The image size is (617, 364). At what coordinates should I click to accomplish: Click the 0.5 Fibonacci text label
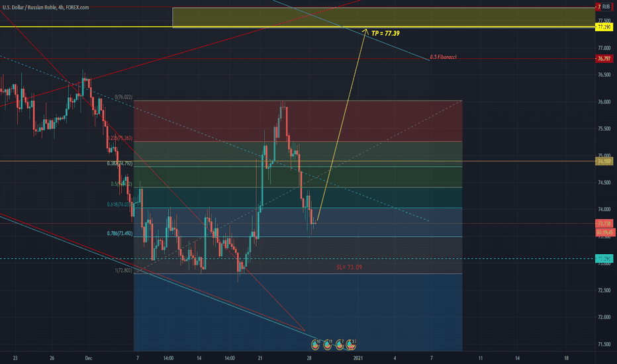click(443, 57)
